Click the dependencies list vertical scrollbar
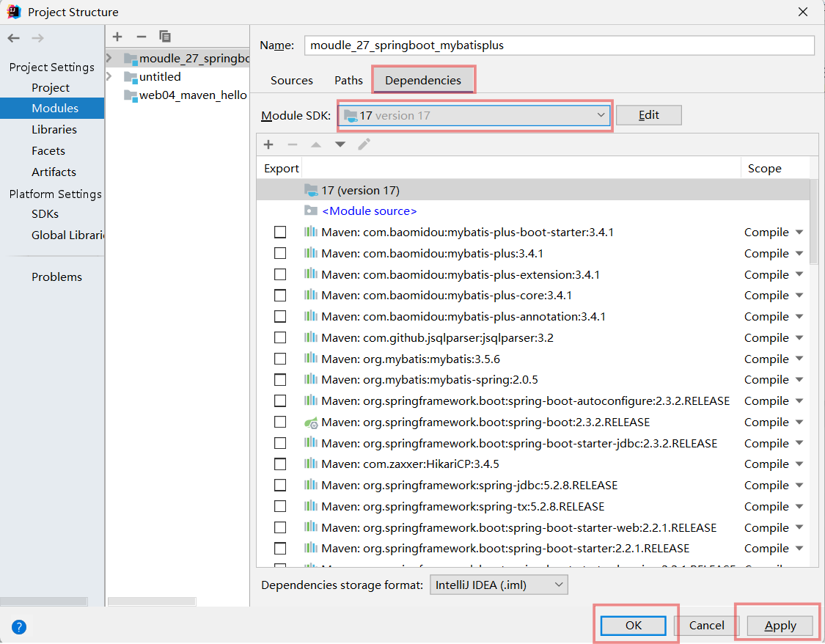 813,221
